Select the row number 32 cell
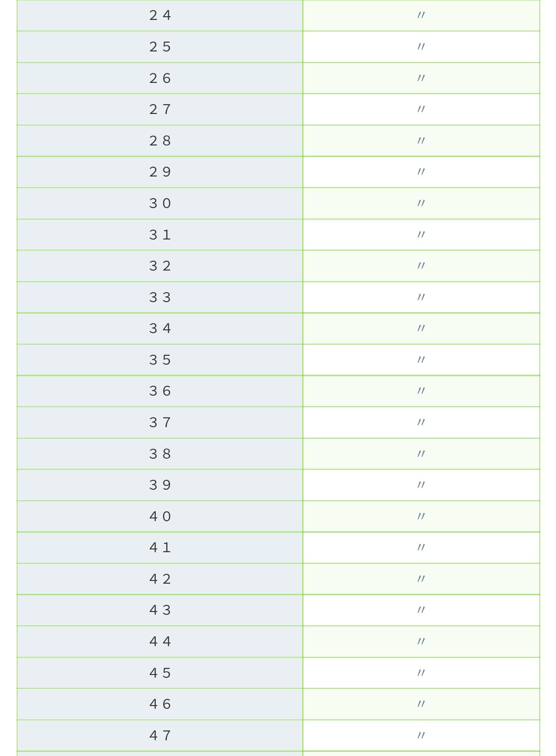This screenshot has height=756, width=556. point(160,266)
